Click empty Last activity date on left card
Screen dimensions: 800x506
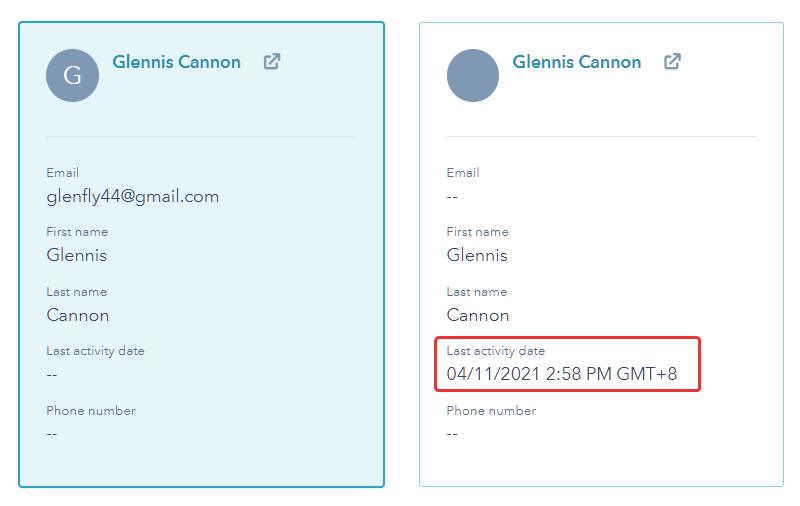(52, 375)
